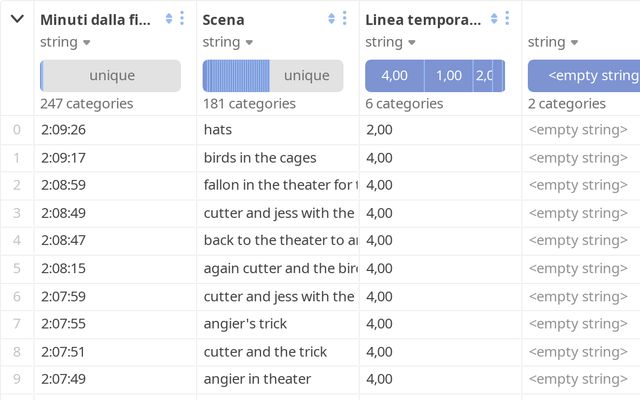Open the Scena column three-dot menu
Screen dimensions: 640x400
[x=344, y=18]
